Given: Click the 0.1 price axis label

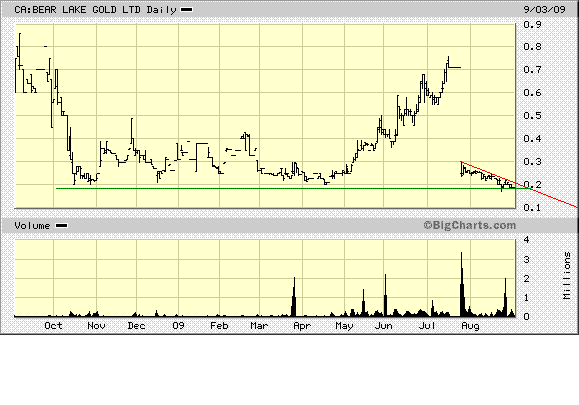Looking at the screenshot, I should [x=532, y=207].
